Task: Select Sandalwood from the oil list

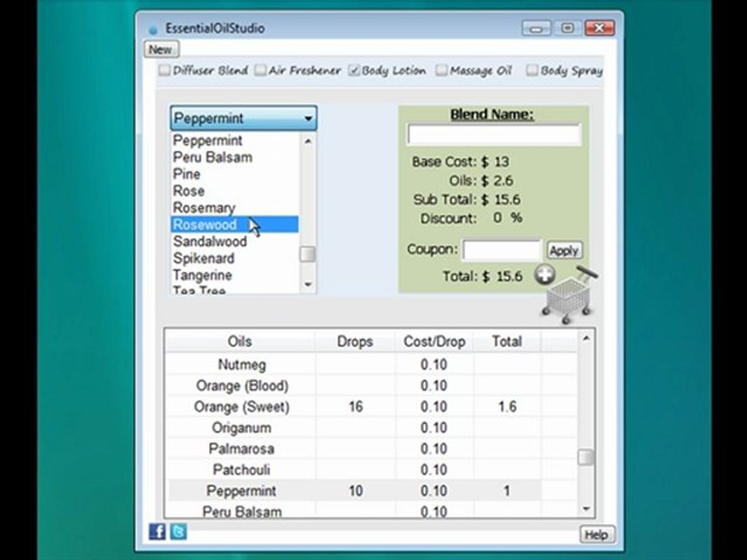Action: (x=235, y=241)
